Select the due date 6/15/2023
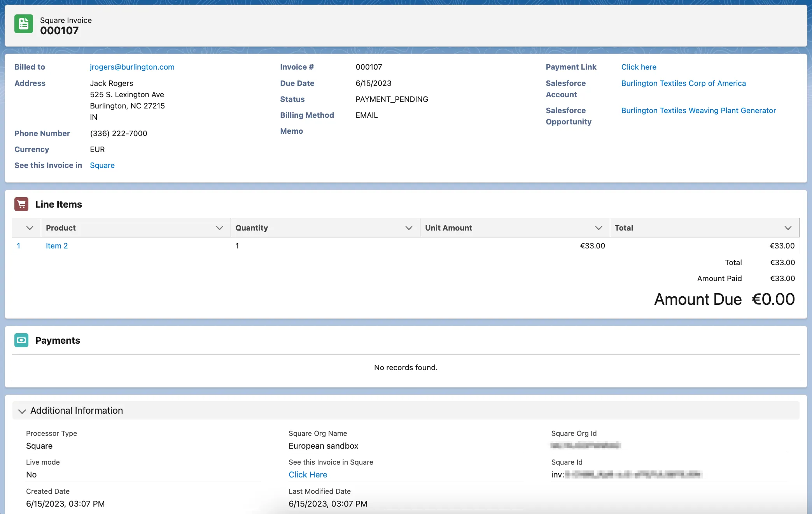 (373, 83)
